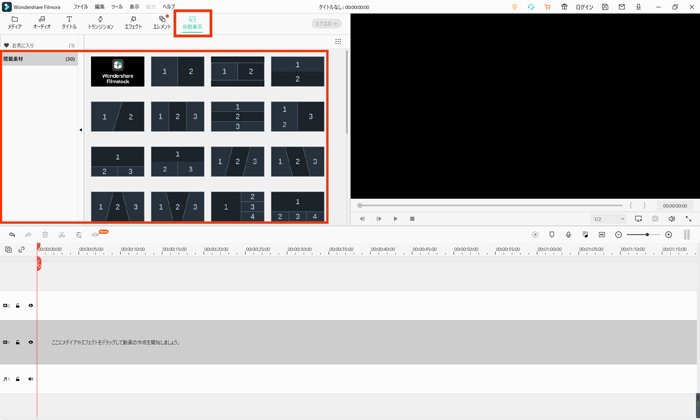Open the preview quality 1/2 dropdown
The image size is (700, 420).
609,219
